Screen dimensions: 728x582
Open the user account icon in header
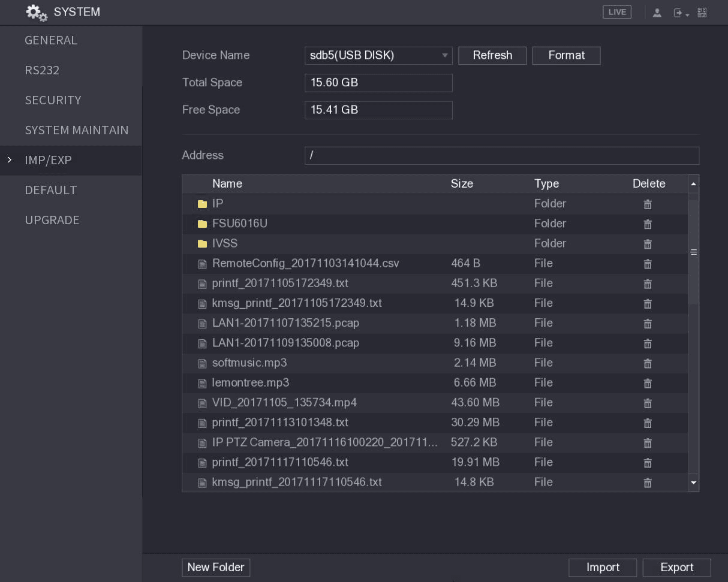657,13
